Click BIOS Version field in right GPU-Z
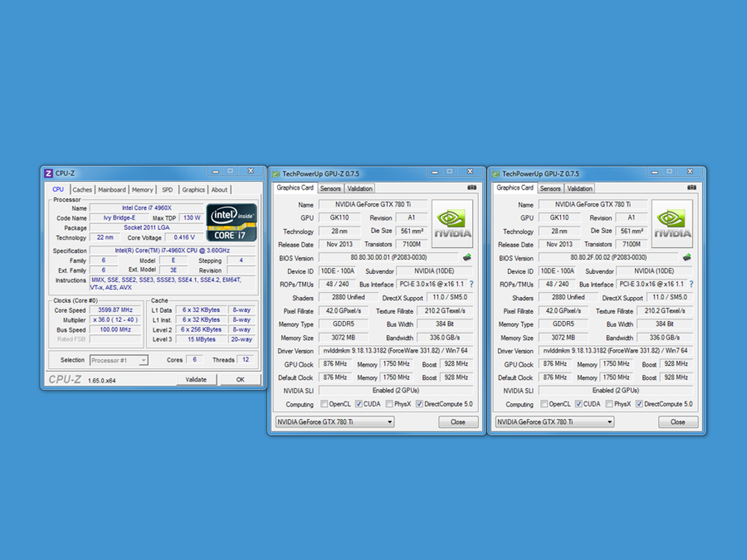Screen dimensions: 747x560 pos(609,258)
